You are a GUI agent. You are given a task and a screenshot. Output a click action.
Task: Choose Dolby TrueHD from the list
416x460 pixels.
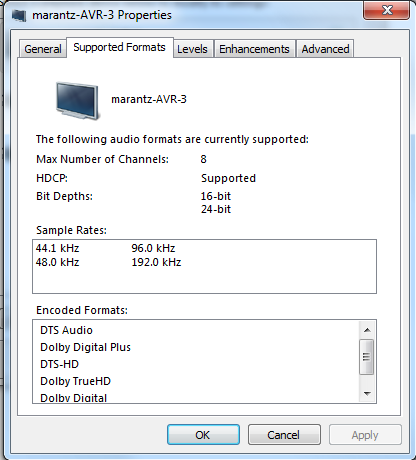pos(75,381)
